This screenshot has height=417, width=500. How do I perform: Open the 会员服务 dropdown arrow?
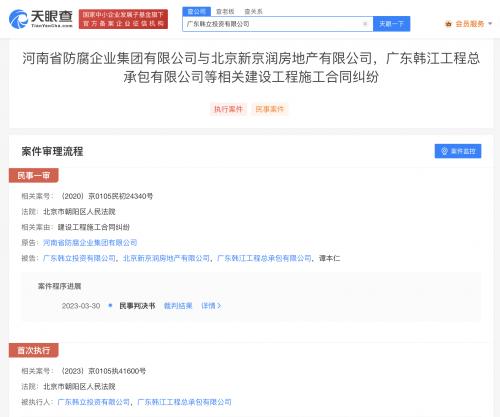click(490, 24)
